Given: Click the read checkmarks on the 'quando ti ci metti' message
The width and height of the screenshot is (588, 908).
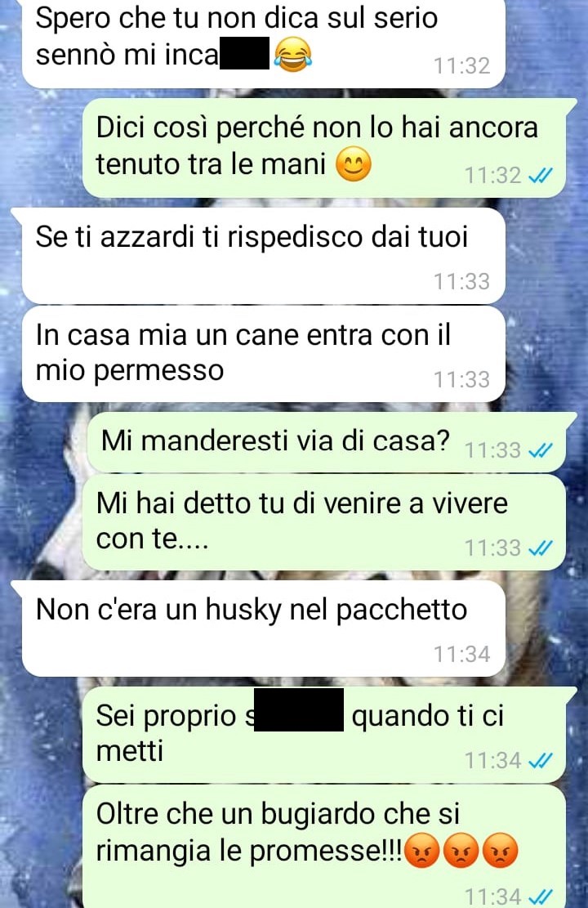Looking at the screenshot, I should pos(541,760).
